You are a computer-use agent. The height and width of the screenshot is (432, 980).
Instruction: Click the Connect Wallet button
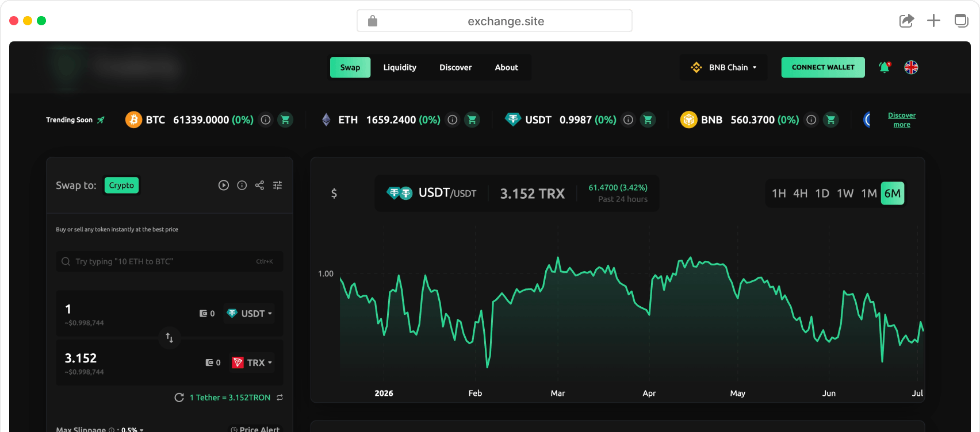point(823,67)
